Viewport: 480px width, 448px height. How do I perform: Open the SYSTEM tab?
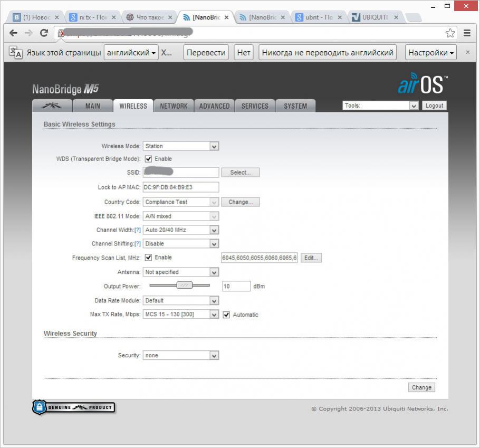coord(295,106)
